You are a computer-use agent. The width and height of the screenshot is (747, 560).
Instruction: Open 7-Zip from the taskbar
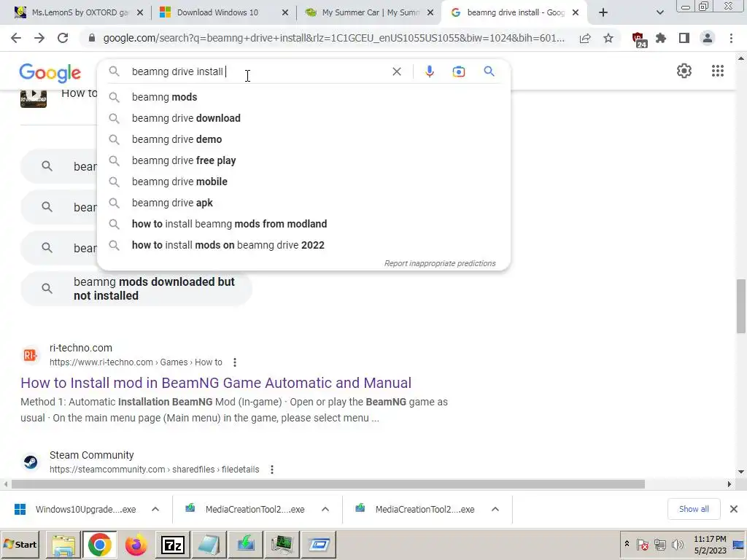click(x=173, y=545)
